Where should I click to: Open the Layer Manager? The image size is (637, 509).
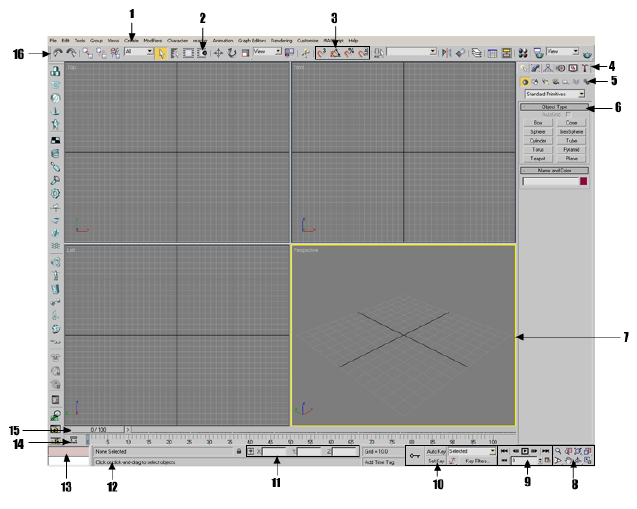click(x=477, y=53)
